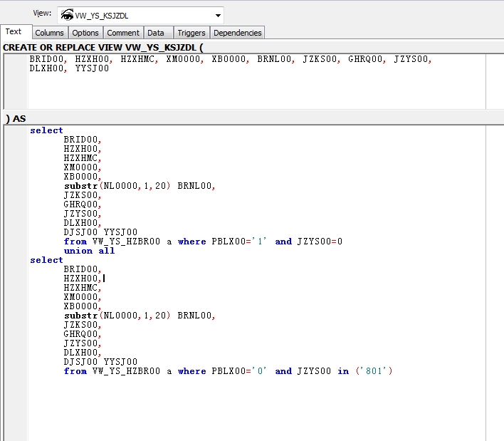Open the Columns tab
Image resolution: width=504 pixels, height=441 pixels.
pyautogui.click(x=49, y=33)
